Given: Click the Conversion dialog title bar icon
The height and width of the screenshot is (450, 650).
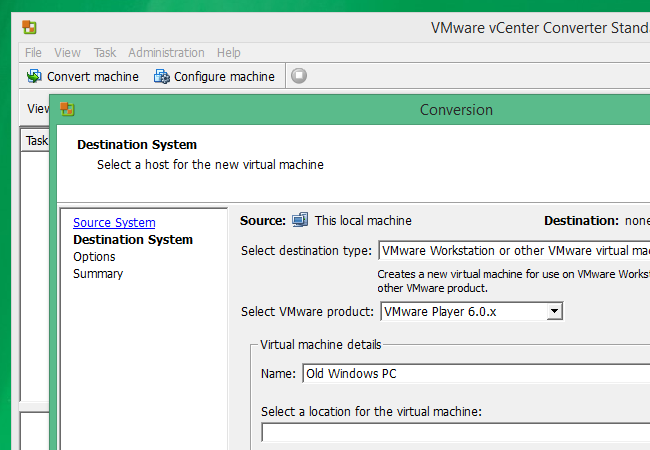Looking at the screenshot, I should 67,109.
